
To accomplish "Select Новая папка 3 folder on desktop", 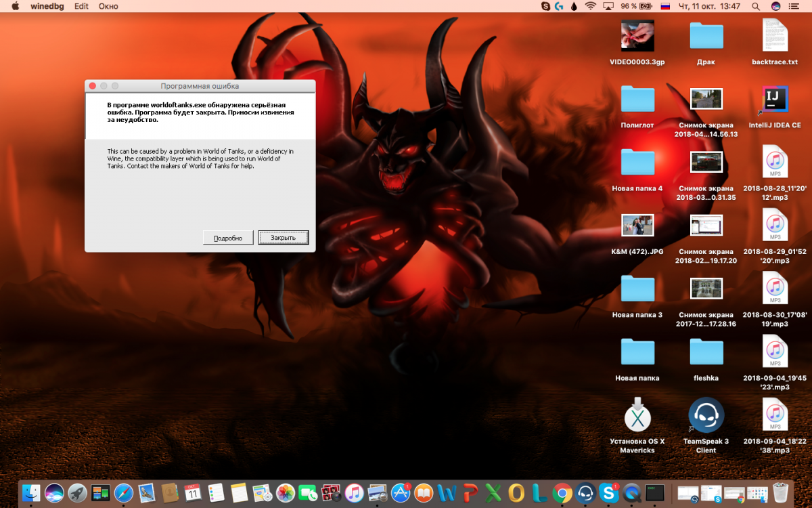I will (637, 296).
